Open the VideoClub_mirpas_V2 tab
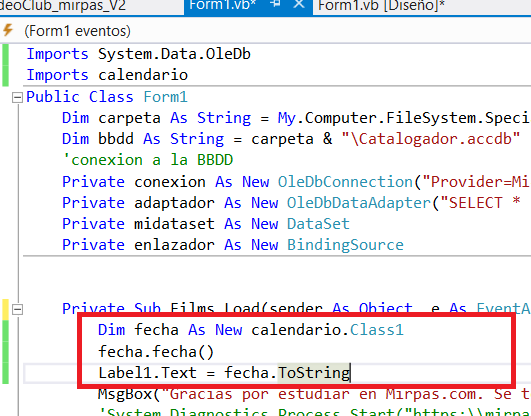This screenshot has height=416, width=531. pos(63,5)
